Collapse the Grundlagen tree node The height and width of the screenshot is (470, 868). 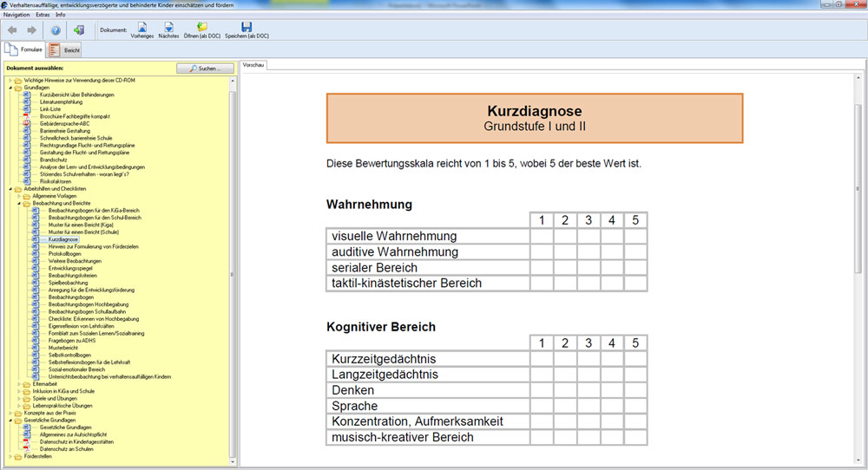10,88
